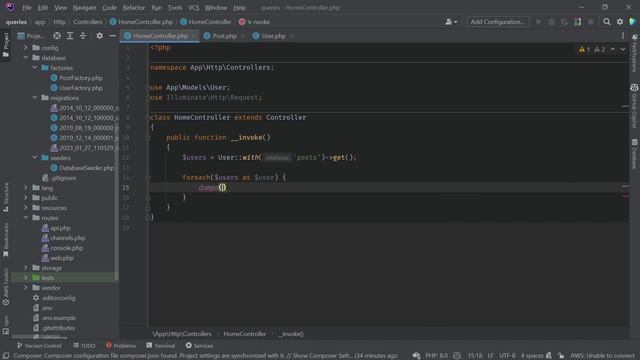Go to previous highlighted error arrow
Image resolution: width=640 pixels, height=360 pixels.
coord(613,49)
